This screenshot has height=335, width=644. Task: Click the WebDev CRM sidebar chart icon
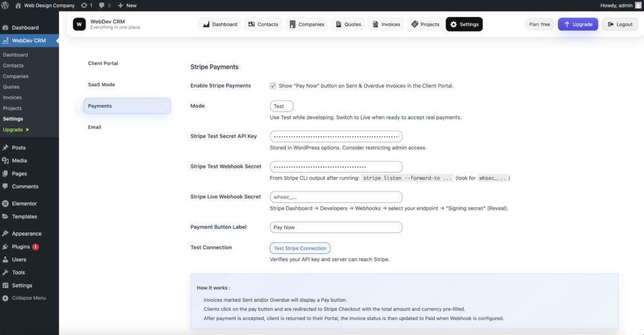tap(5, 41)
